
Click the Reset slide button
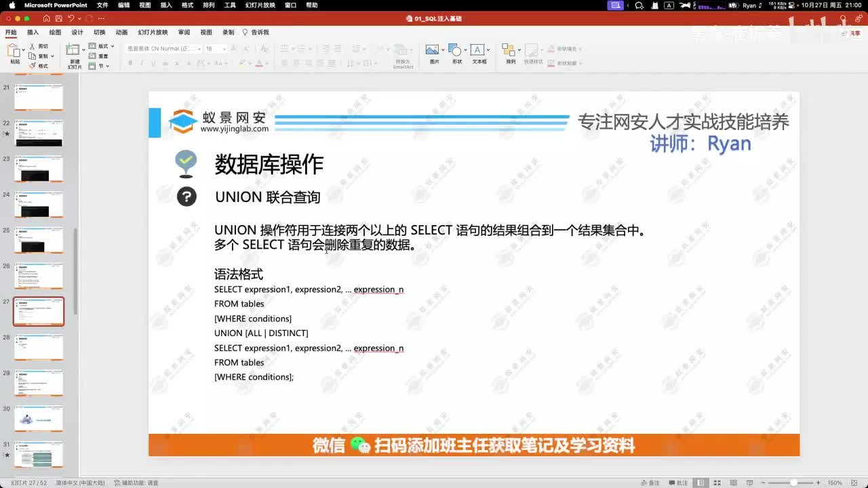coord(99,56)
